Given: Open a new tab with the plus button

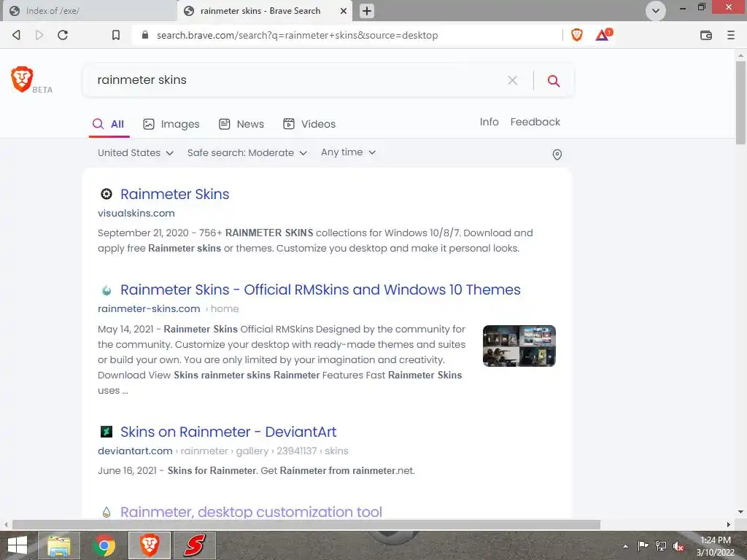Looking at the screenshot, I should point(367,11).
